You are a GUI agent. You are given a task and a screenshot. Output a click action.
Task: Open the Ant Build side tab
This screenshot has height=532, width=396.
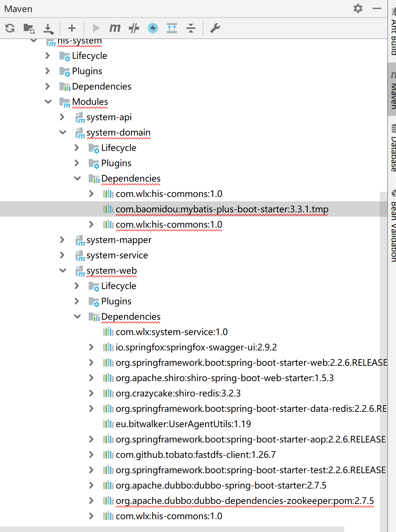(393, 31)
